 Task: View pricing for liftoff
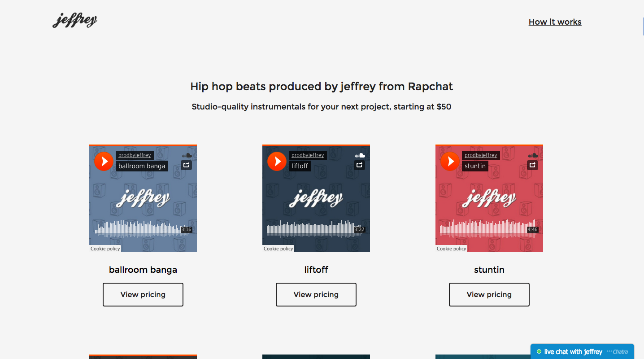click(x=316, y=294)
